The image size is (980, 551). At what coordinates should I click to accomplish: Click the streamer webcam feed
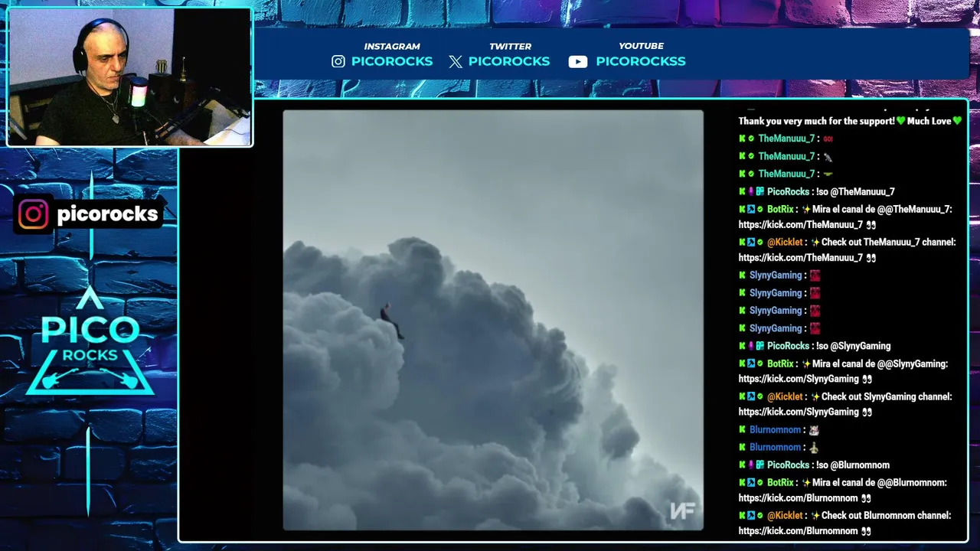129,77
